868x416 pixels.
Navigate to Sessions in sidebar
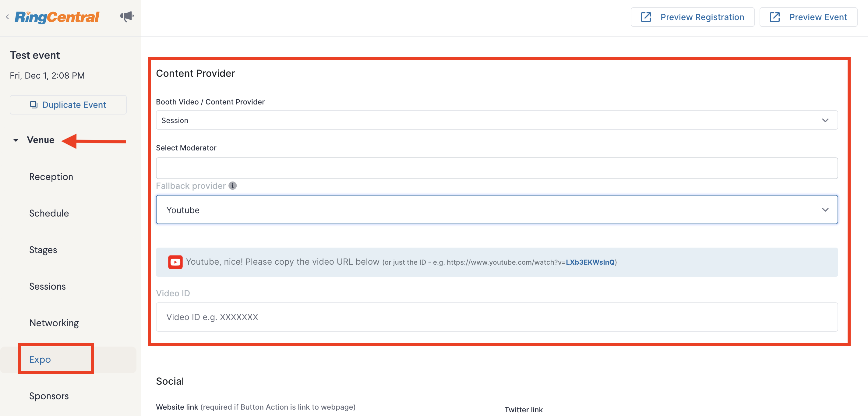48,286
